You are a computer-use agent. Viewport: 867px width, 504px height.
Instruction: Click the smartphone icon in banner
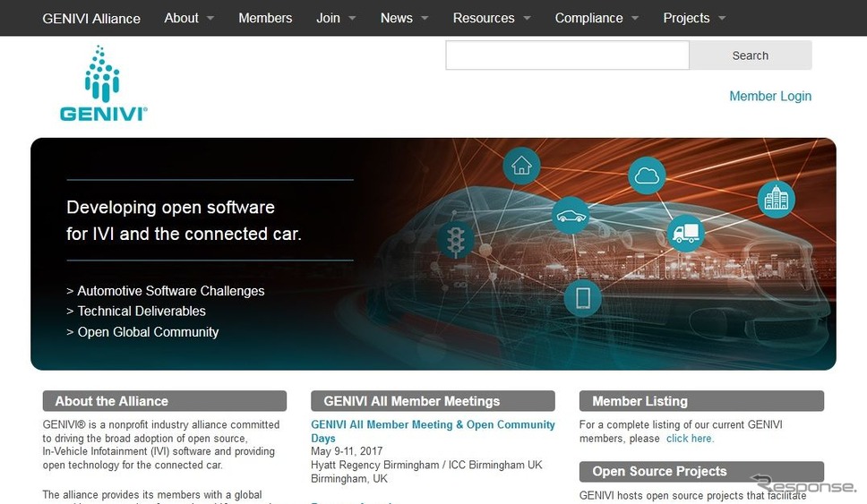[x=583, y=297]
